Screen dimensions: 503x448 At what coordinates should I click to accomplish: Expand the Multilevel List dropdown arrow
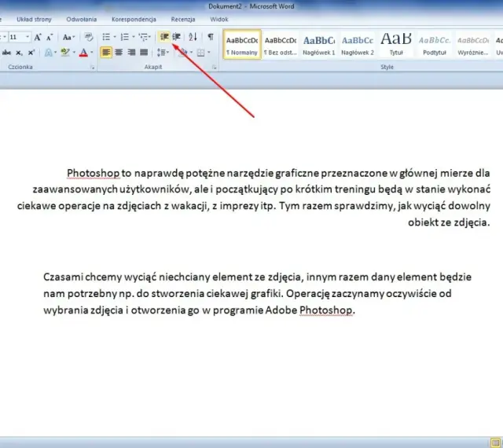coord(149,37)
